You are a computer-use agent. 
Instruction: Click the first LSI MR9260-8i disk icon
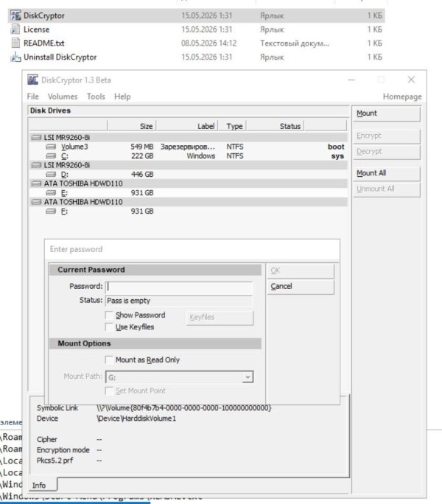36,138
